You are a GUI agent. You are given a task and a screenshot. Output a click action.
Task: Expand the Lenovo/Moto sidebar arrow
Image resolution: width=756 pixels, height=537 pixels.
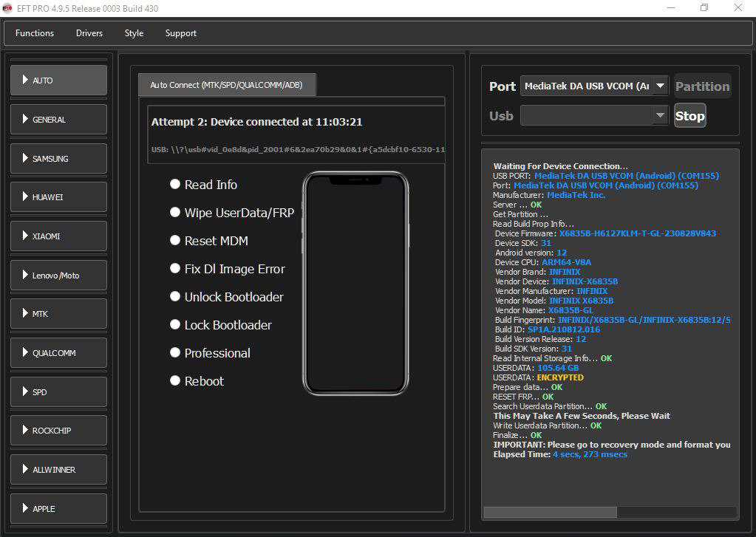pyautogui.click(x=25, y=274)
